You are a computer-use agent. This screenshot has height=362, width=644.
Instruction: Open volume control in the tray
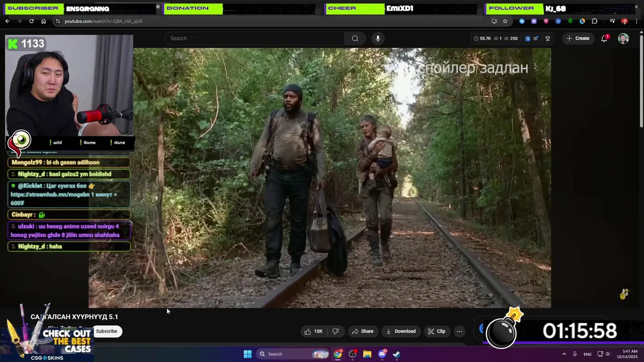coord(607,354)
